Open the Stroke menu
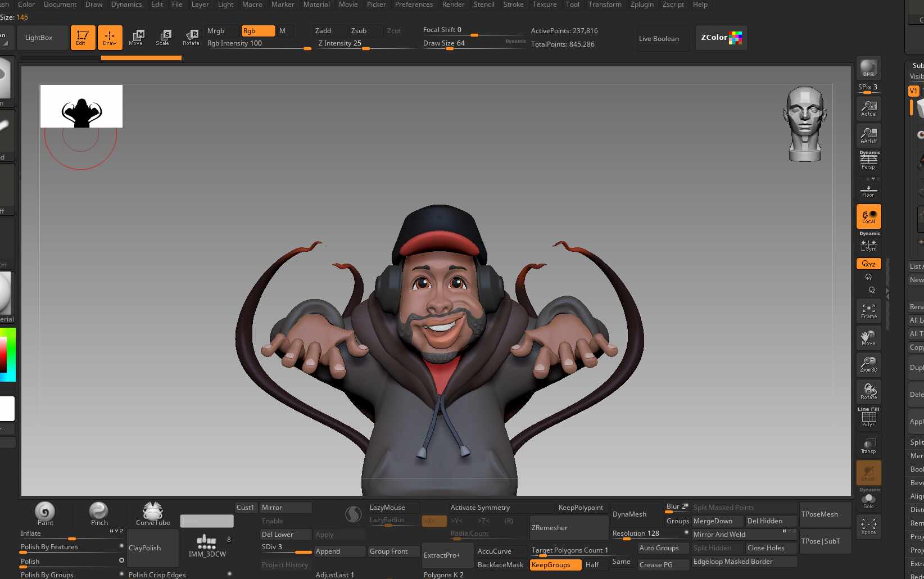The width and height of the screenshot is (924, 579). coord(513,4)
